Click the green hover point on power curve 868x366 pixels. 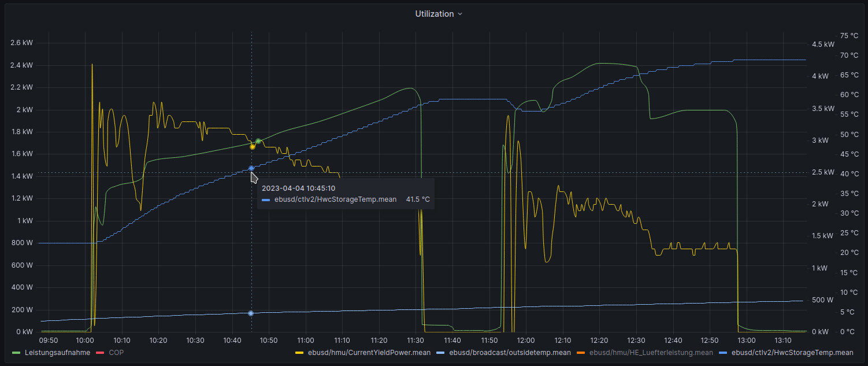click(x=258, y=141)
